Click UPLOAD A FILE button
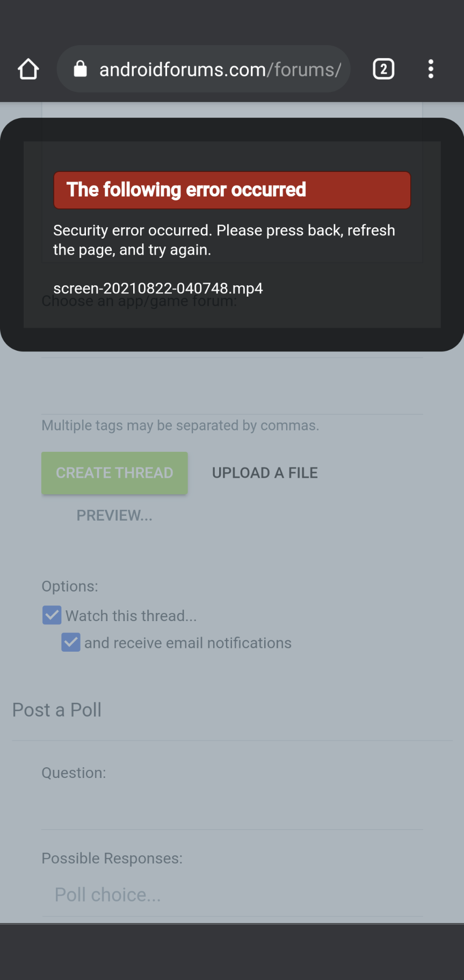464x980 pixels. (265, 473)
